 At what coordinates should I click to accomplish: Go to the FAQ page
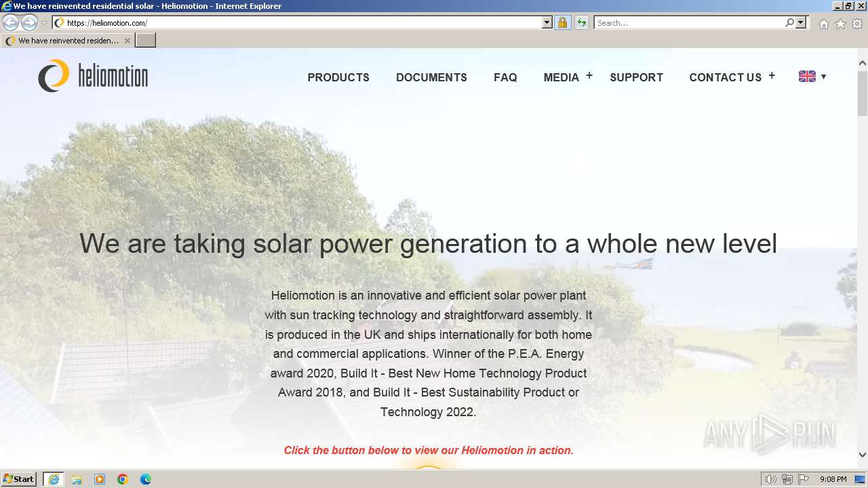tap(505, 77)
